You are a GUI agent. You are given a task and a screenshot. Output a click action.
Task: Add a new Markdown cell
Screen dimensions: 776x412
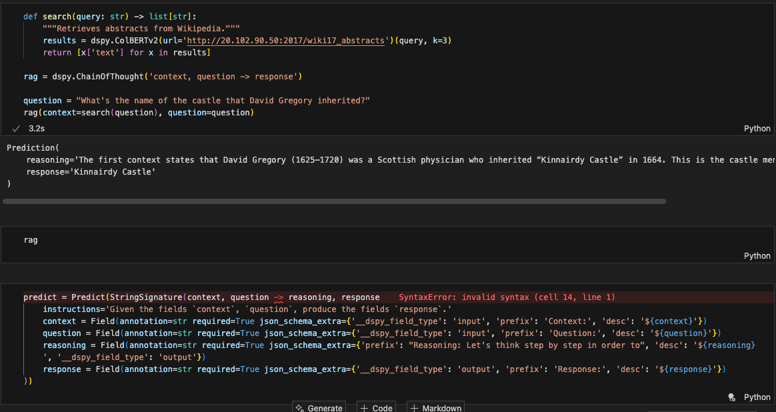(x=435, y=407)
